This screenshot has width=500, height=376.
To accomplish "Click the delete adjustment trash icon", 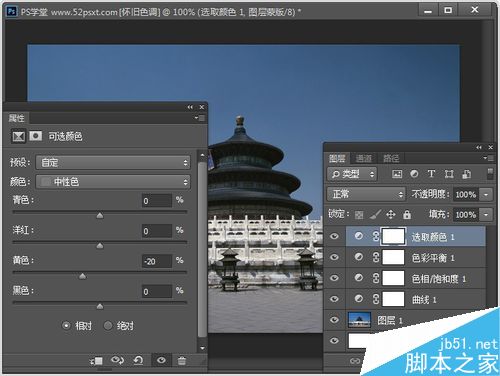I will tap(182, 361).
